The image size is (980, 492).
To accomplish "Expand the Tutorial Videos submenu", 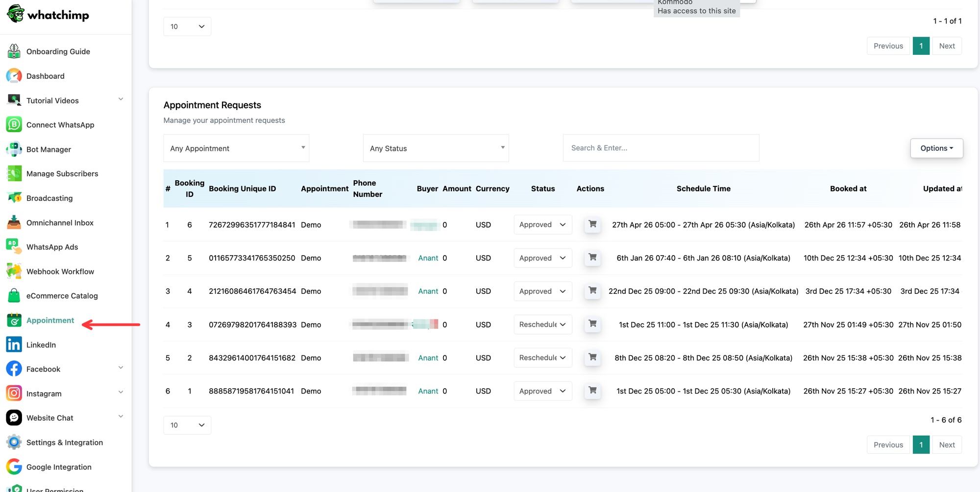I will tap(121, 99).
